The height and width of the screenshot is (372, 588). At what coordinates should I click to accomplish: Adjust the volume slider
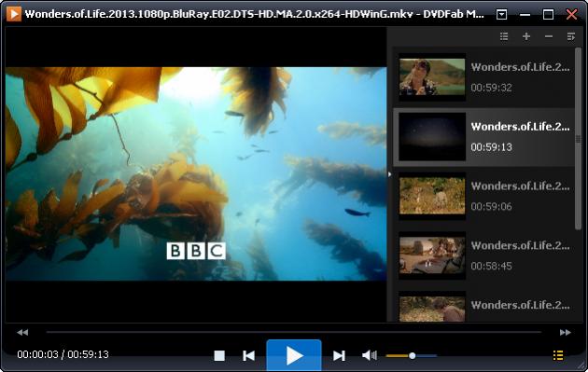pyautogui.click(x=412, y=355)
